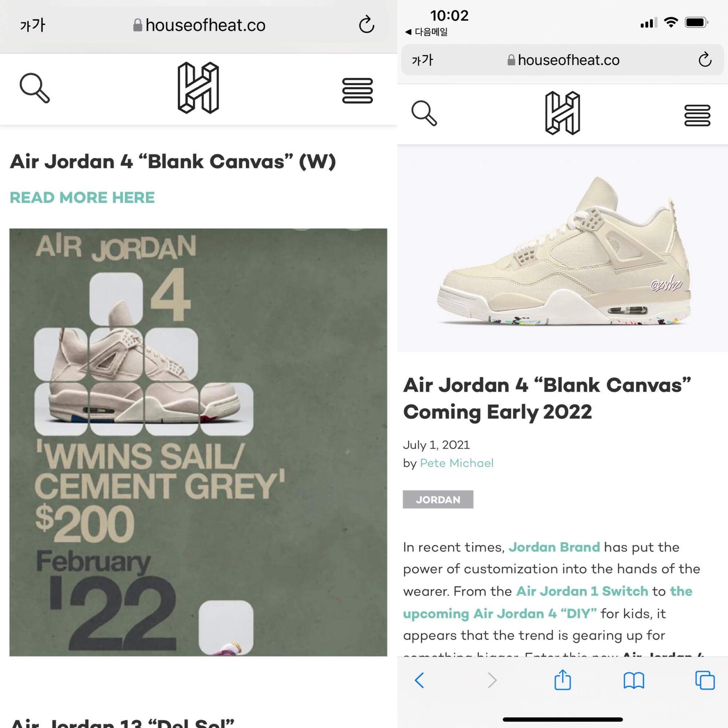Screen dimensions: 728x728
Task: Reload the left browser page
Action: coord(366,25)
